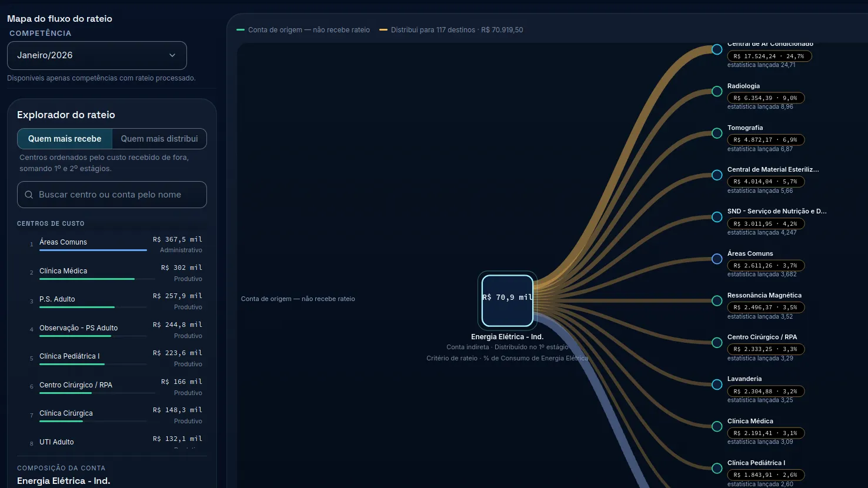This screenshot has width=868, height=488.
Task: Select the Lavanderia node circle
Action: pyautogui.click(x=717, y=385)
